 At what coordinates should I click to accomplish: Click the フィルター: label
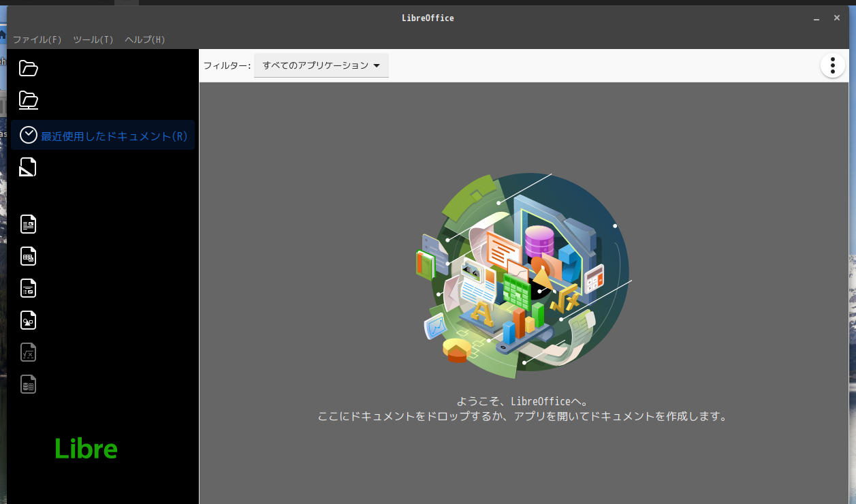click(227, 65)
